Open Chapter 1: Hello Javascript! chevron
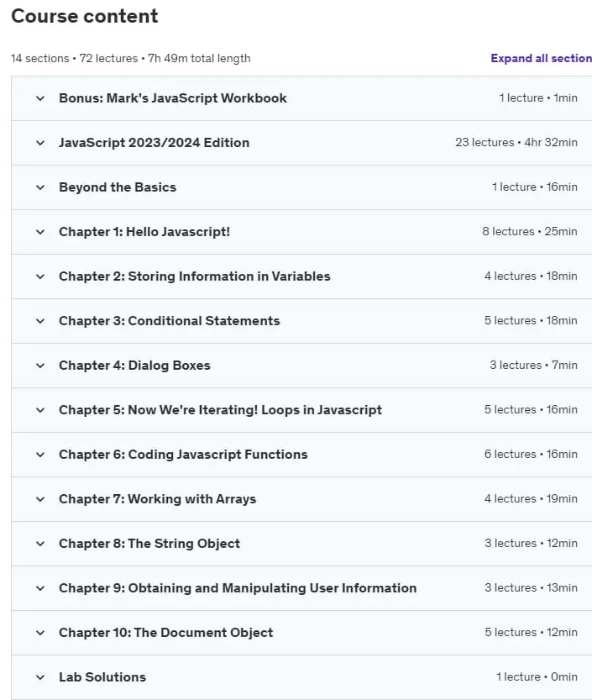Image resolution: width=592 pixels, height=700 pixels. 40,232
